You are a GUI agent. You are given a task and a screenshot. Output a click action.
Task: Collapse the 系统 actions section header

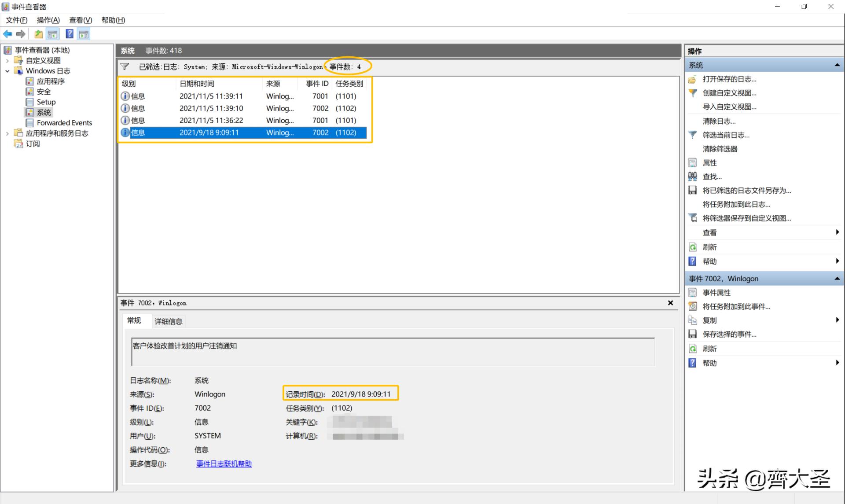(837, 65)
